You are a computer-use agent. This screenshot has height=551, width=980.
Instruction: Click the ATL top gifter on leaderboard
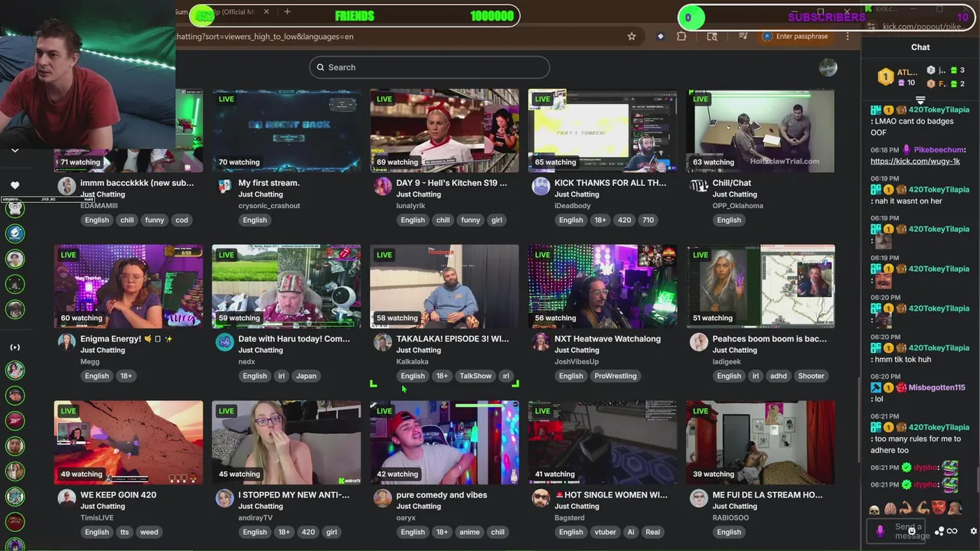(897, 77)
